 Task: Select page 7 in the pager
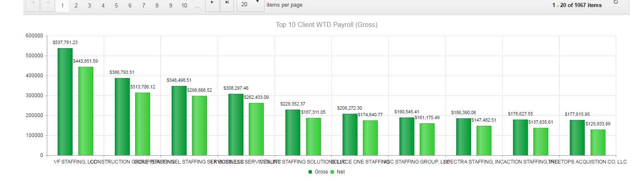(x=143, y=5)
